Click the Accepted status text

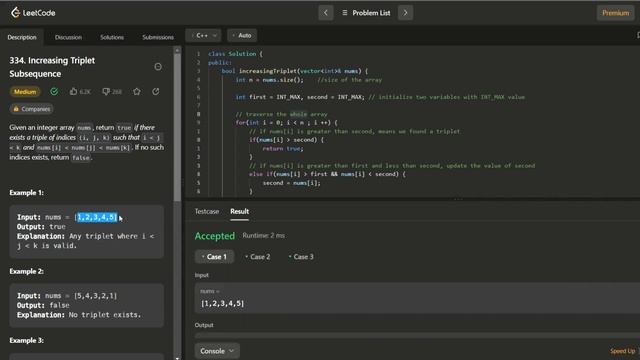pos(215,236)
